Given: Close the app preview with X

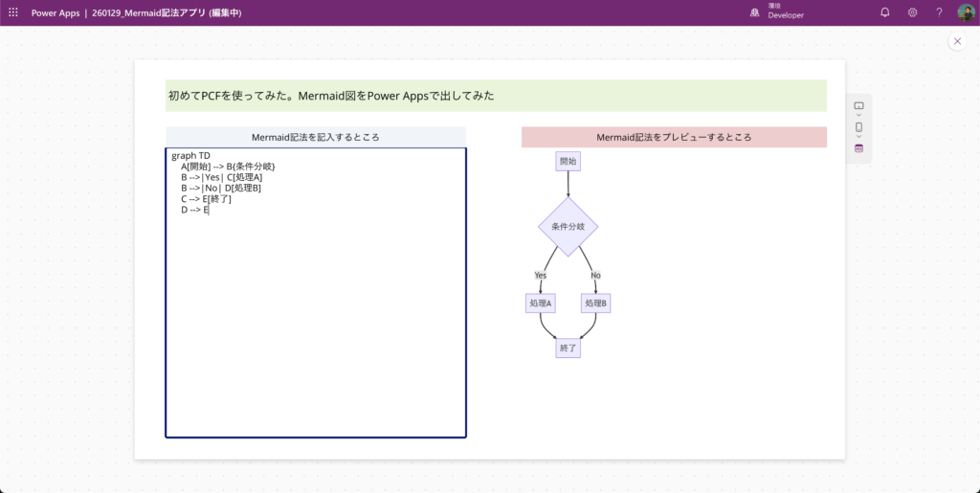Looking at the screenshot, I should click(x=956, y=41).
